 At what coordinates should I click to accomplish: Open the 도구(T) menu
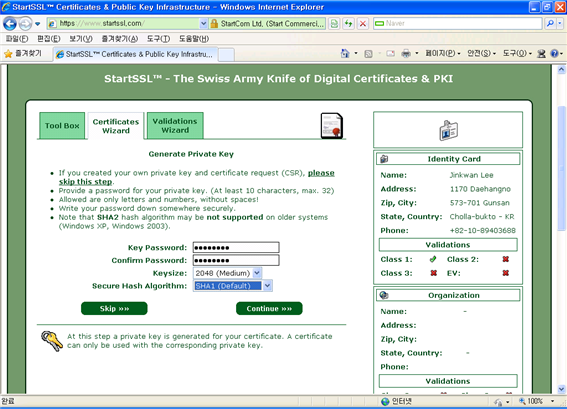click(x=158, y=39)
